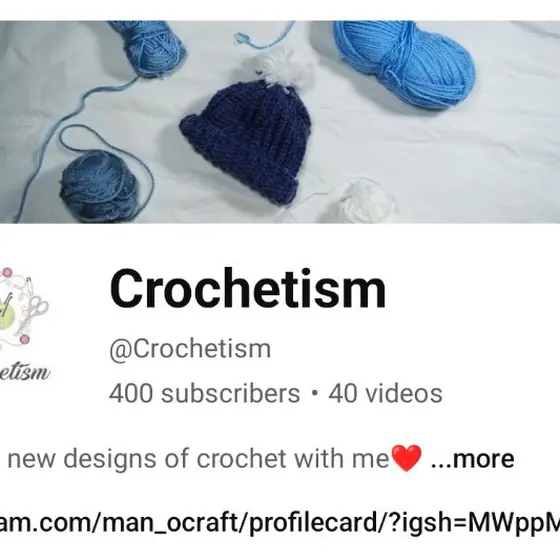Open the Instagram man_ocraft profile link
Screen dimensions: 560x560
coord(280,522)
